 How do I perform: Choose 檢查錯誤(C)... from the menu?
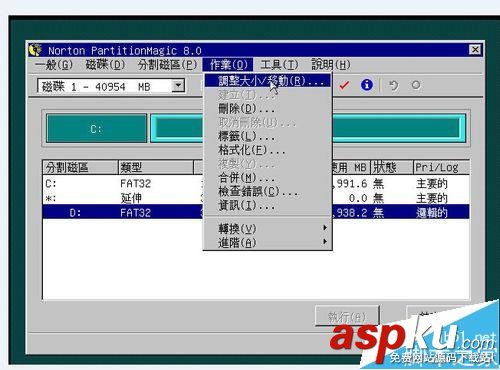point(268,192)
